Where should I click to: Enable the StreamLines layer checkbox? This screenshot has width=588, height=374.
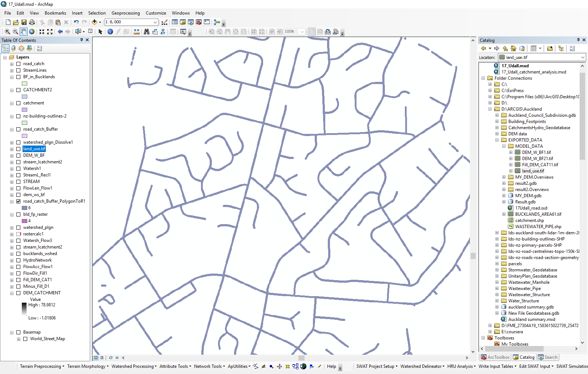click(18, 70)
